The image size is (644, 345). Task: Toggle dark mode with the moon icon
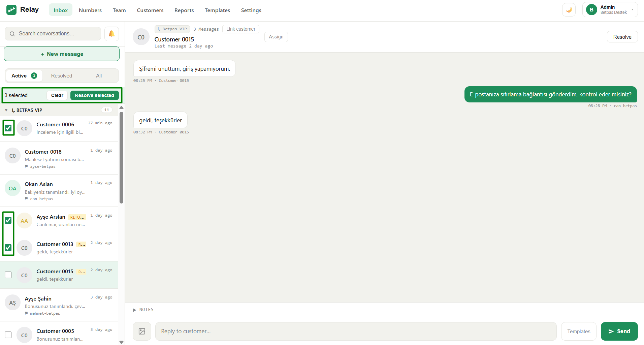[x=569, y=10]
